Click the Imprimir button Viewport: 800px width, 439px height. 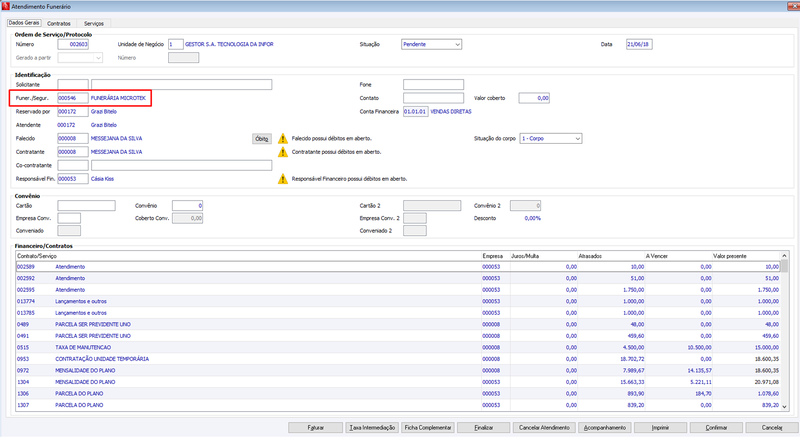660,427
